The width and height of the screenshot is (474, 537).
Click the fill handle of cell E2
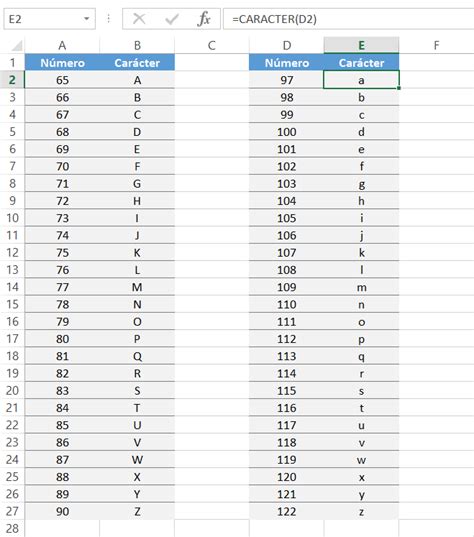[399, 88]
